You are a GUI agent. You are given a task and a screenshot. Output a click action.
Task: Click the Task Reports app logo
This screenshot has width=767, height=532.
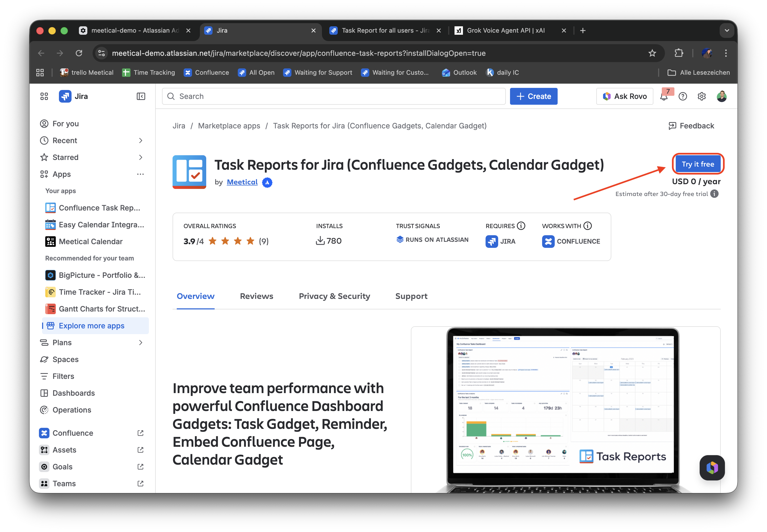coord(189,172)
